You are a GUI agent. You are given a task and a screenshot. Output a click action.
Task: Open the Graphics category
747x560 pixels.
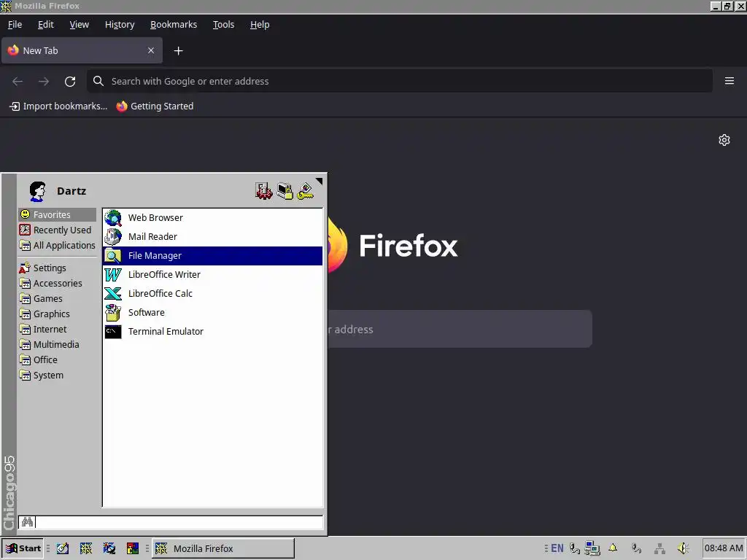(57, 314)
